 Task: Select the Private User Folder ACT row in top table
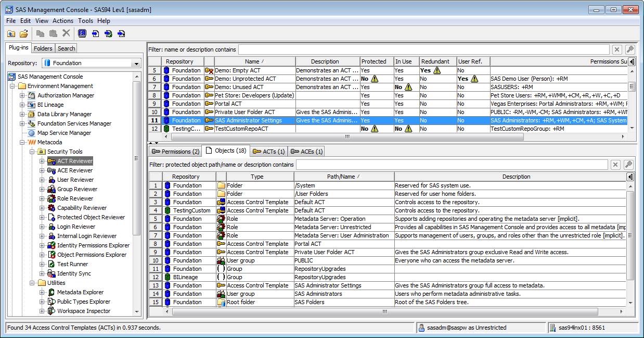click(388, 112)
